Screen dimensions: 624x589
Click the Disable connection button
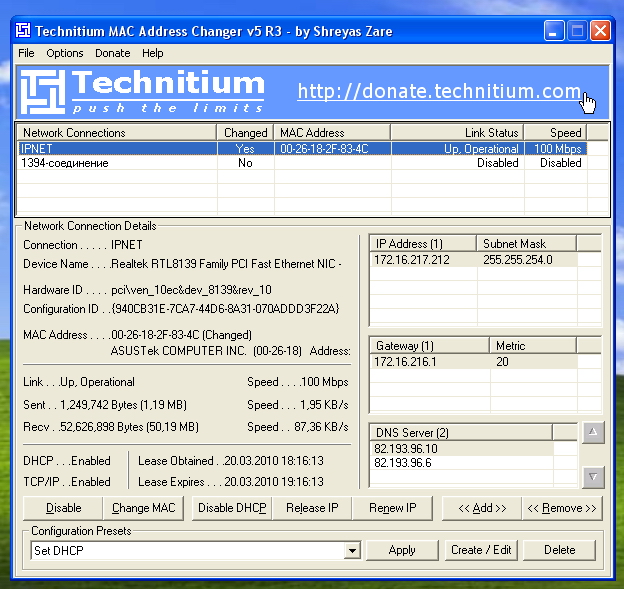pos(64,508)
